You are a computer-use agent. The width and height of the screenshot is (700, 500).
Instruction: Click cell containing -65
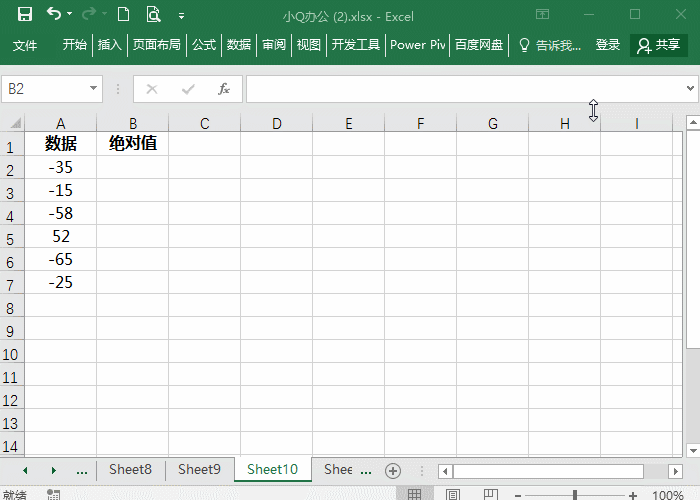(x=61, y=259)
